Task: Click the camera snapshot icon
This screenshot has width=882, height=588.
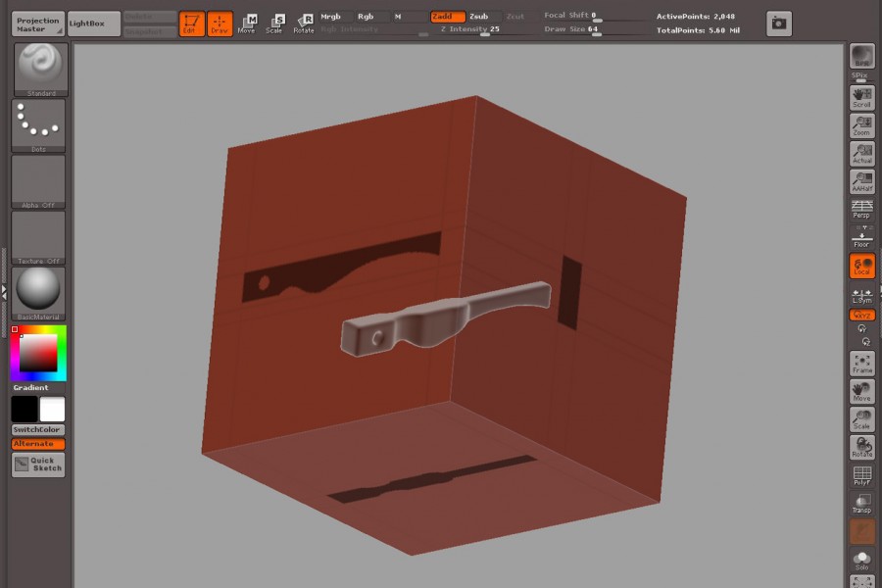Action: [778, 23]
